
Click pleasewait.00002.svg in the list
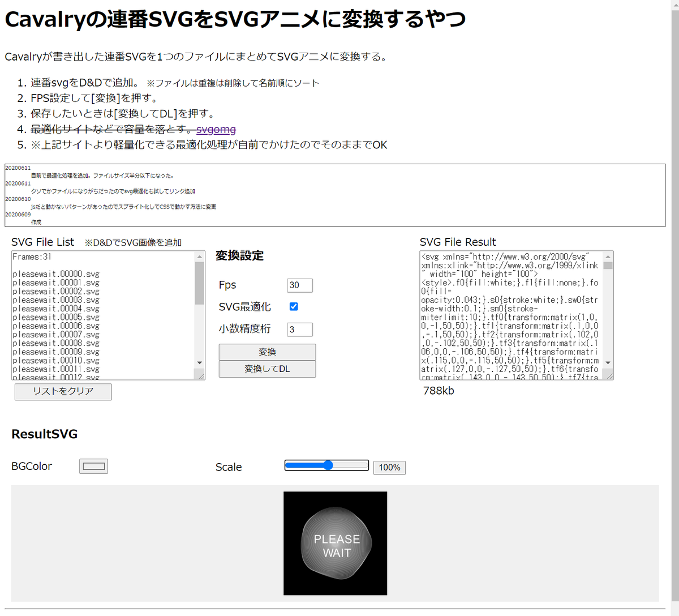[56, 292]
